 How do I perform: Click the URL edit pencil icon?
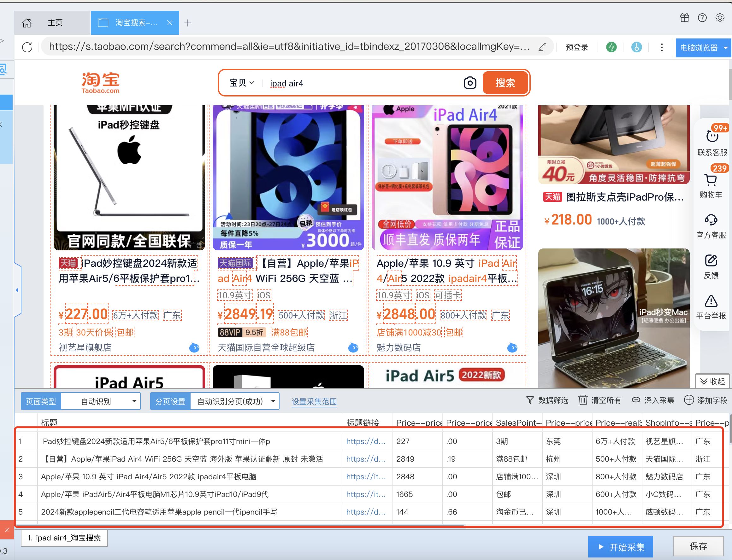(x=542, y=47)
